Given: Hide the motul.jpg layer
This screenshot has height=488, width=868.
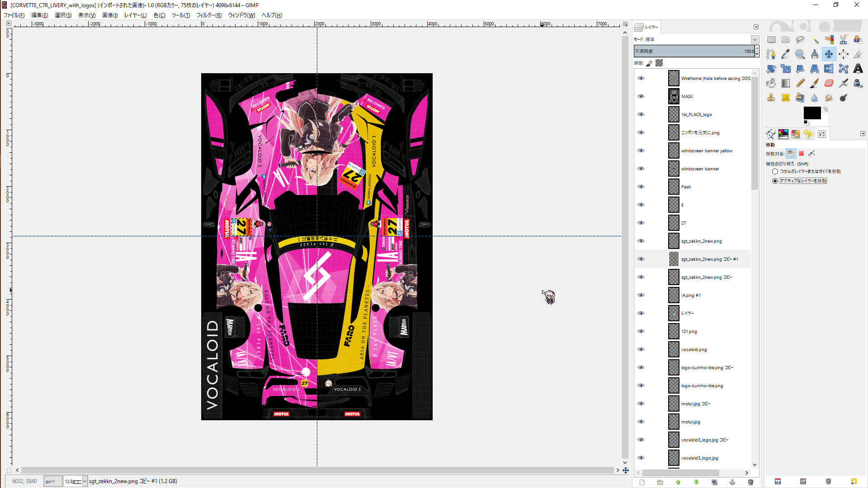Looking at the screenshot, I should 641,422.
